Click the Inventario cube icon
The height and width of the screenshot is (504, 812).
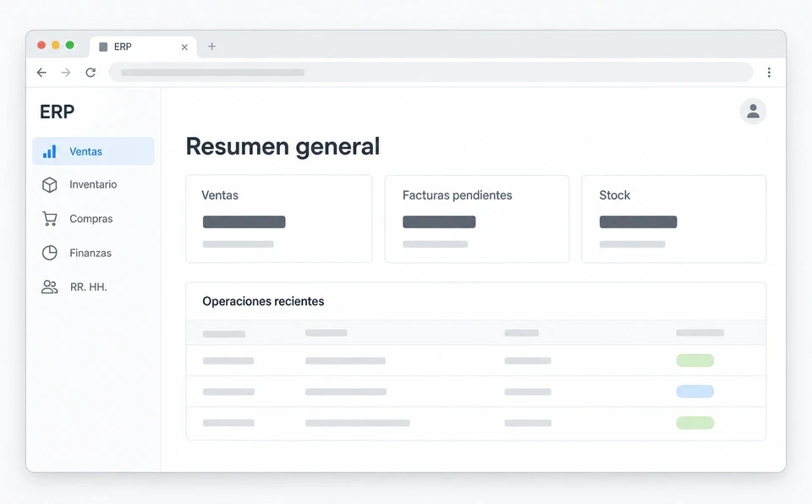[x=50, y=185]
